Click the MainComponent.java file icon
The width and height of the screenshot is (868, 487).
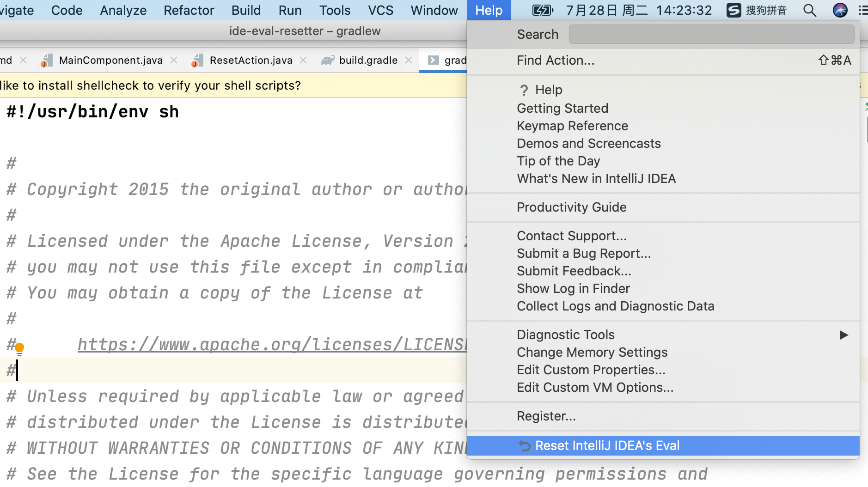click(46, 61)
